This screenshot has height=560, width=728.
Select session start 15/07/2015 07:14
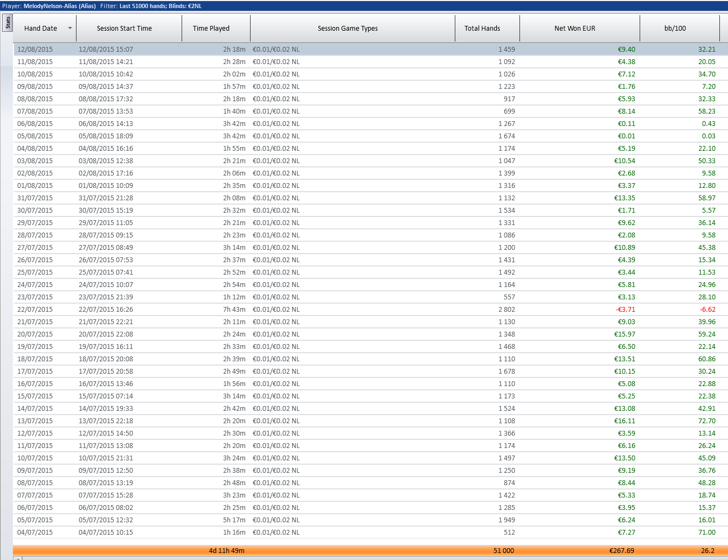coord(106,396)
